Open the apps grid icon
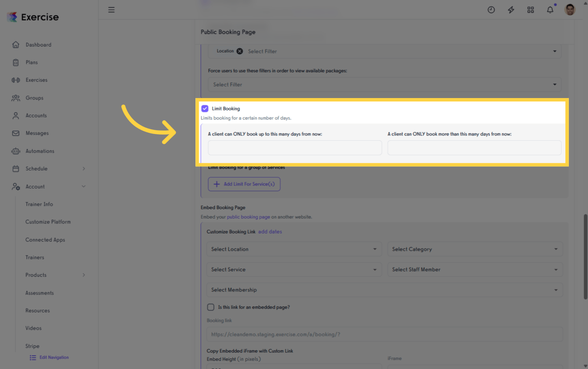 tap(531, 10)
